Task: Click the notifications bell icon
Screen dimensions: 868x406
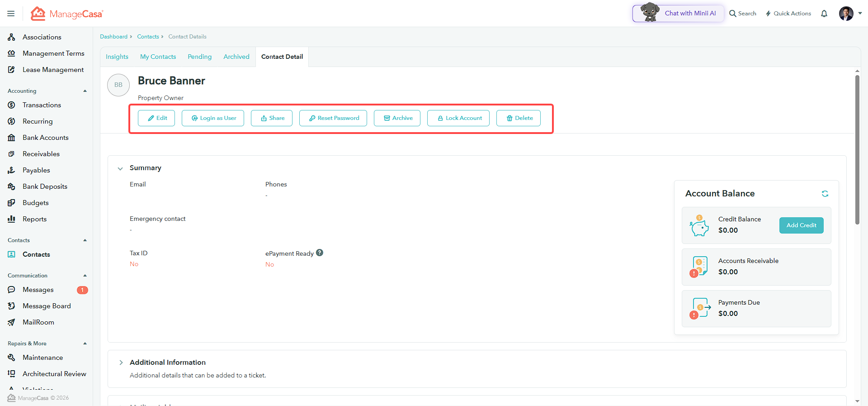Action: (x=824, y=14)
